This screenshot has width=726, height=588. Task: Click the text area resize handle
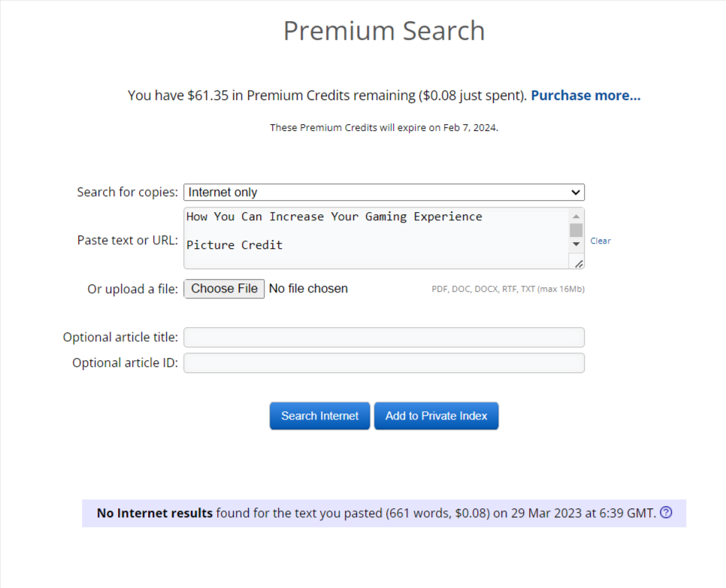(x=578, y=264)
